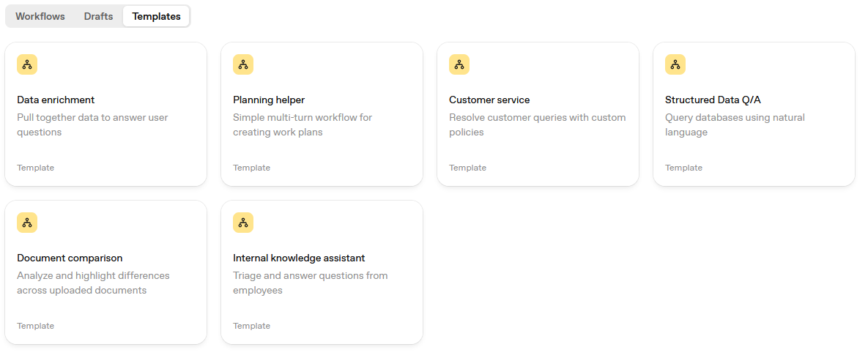This screenshot has height=358, width=868.
Task: Click the Internal knowledge assistant workflow icon
Action: click(243, 223)
